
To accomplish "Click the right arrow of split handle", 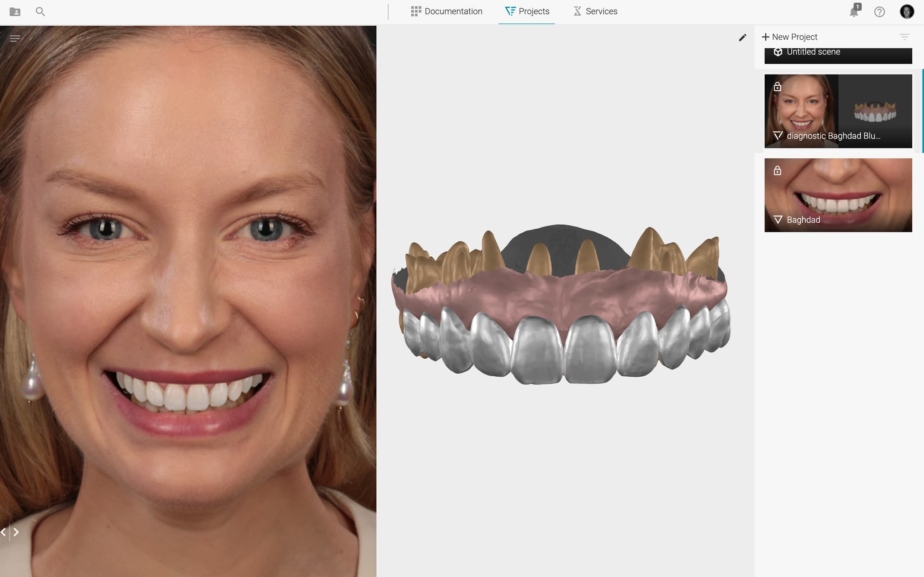I will coord(16,532).
